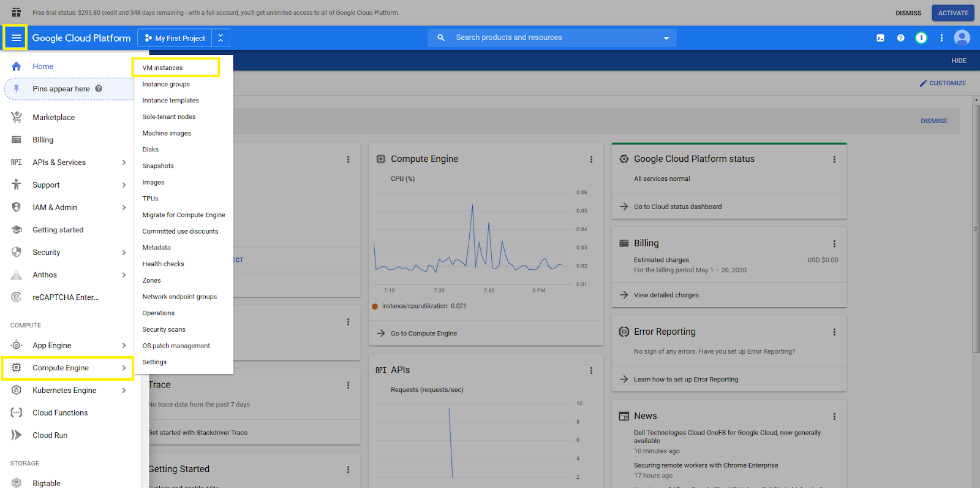Dismiss the free trial banner

click(x=908, y=13)
